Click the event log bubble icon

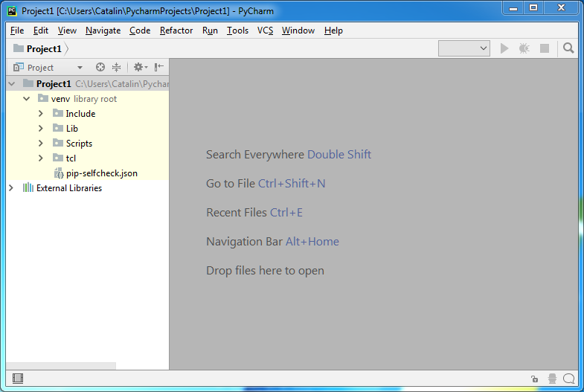coord(568,379)
